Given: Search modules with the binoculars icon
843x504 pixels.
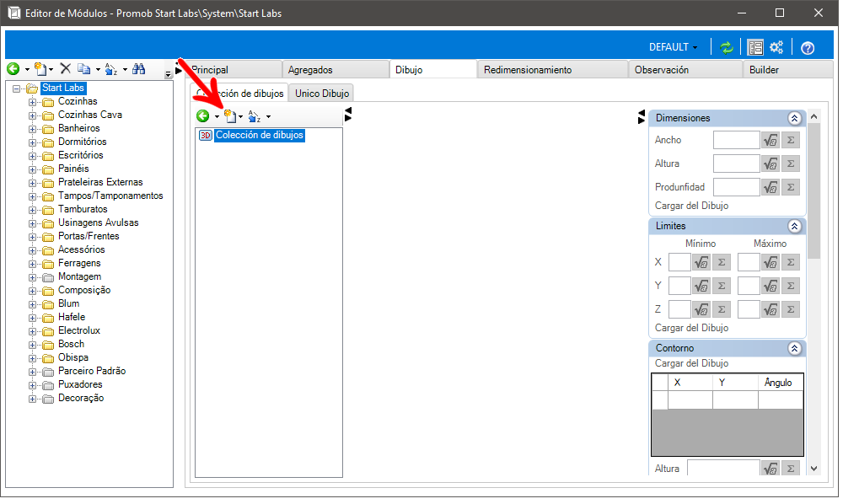Looking at the screenshot, I should point(139,69).
